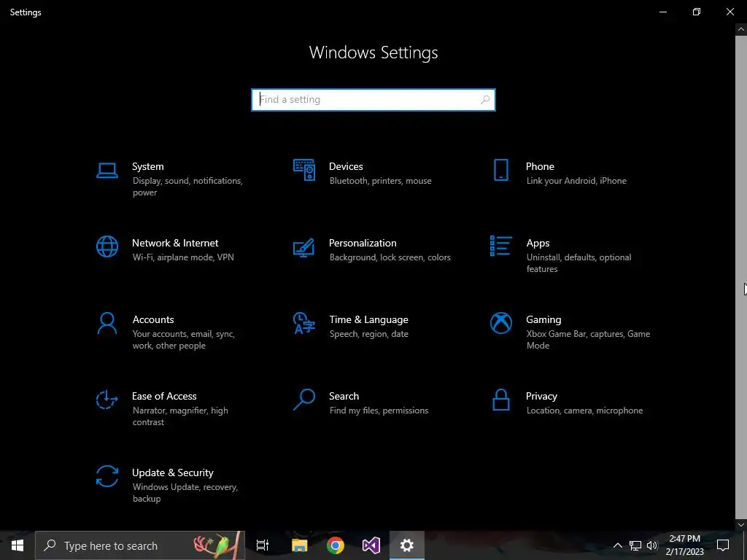Viewport: 747px width, 560px height.
Task: Open the Network & Internet globe icon
Action: pyautogui.click(x=107, y=246)
